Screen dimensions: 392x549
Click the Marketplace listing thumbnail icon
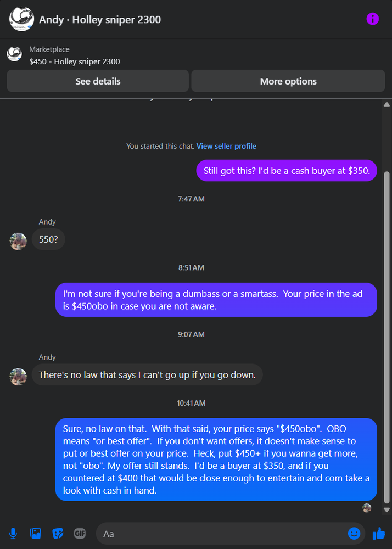tap(14, 54)
